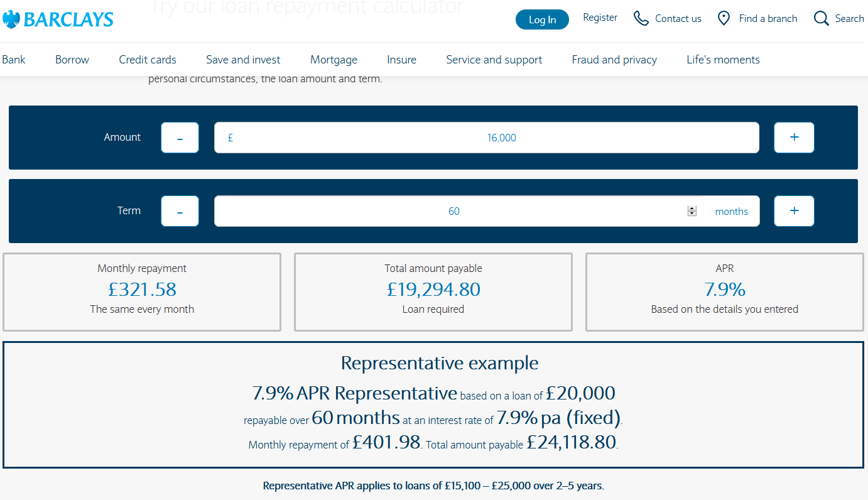Click the '60 months' representative term text
Screen dimensions: 868x500
pos(356,418)
